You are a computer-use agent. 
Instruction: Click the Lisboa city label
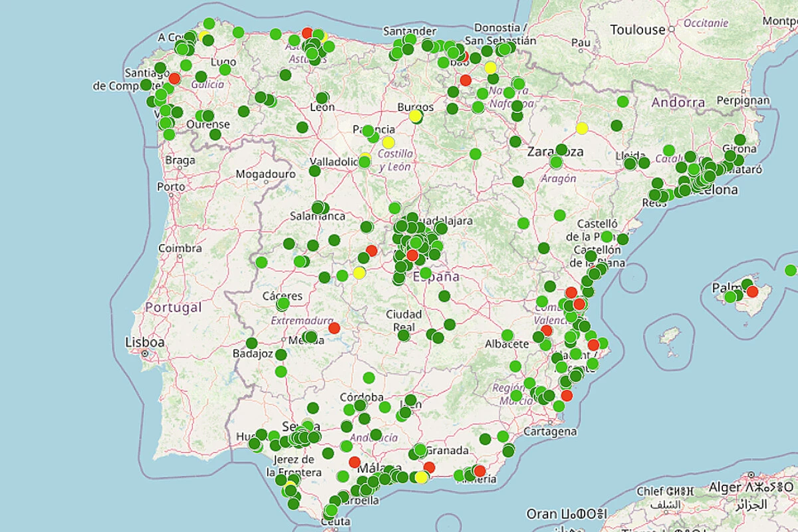point(144,342)
